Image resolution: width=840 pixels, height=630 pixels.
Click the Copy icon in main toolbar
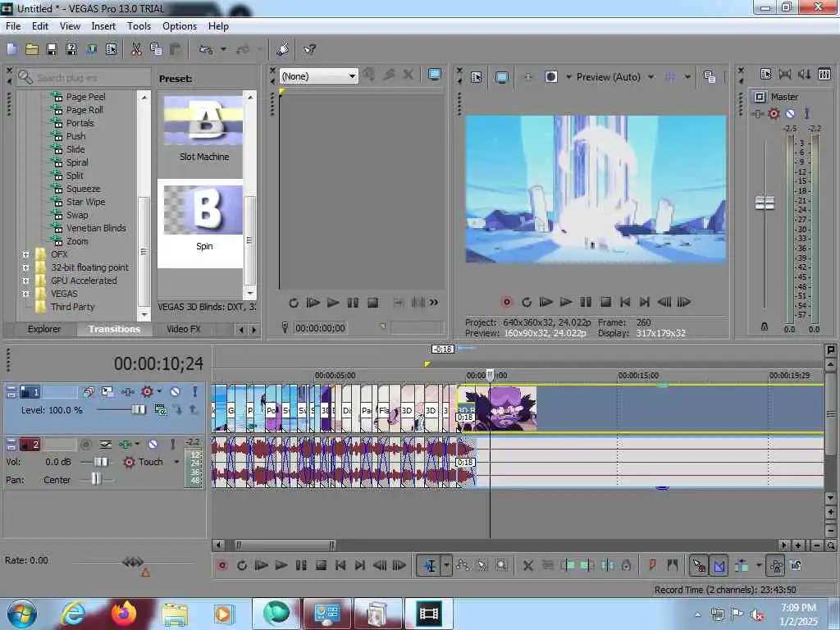(x=156, y=49)
